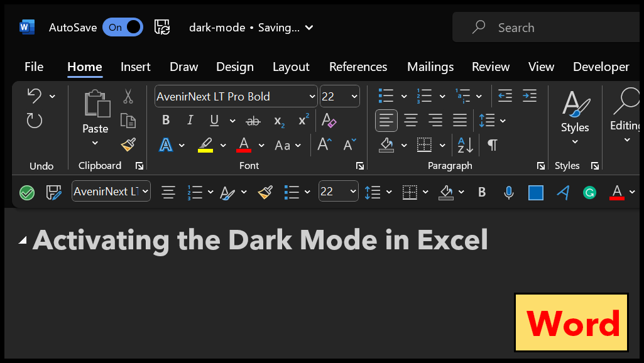This screenshot has height=363, width=644.
Task: Open the Clipboard pane launcher
Action: click(139, 166)
